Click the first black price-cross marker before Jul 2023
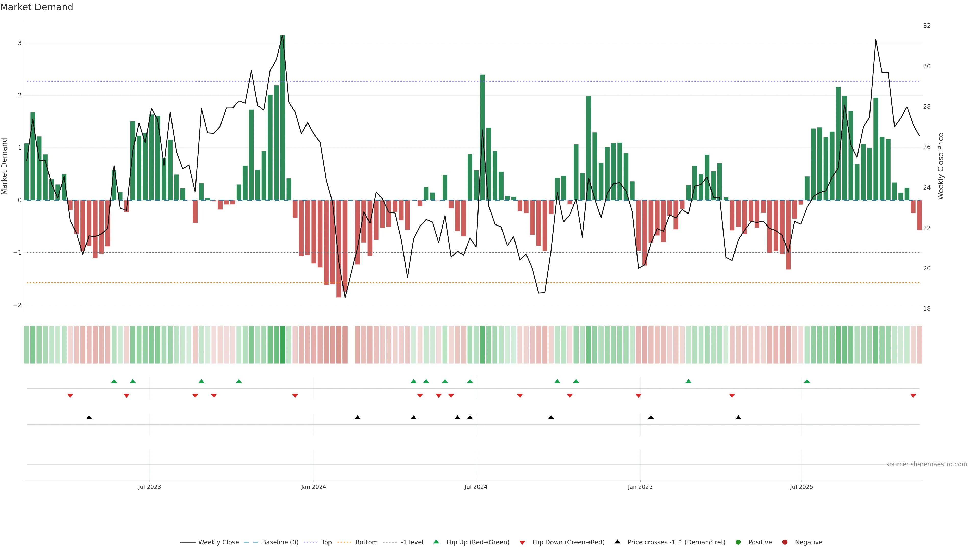The image size is (980, 551). [89, 418]
